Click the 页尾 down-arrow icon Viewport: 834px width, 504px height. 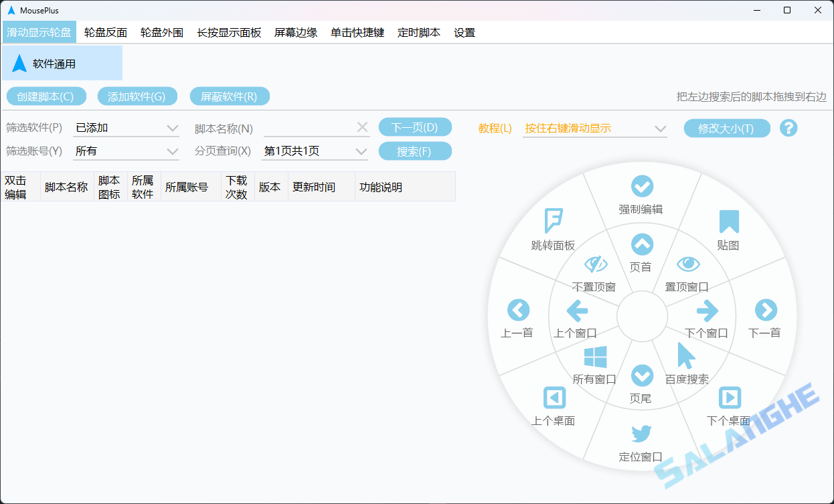pos(641,375)
